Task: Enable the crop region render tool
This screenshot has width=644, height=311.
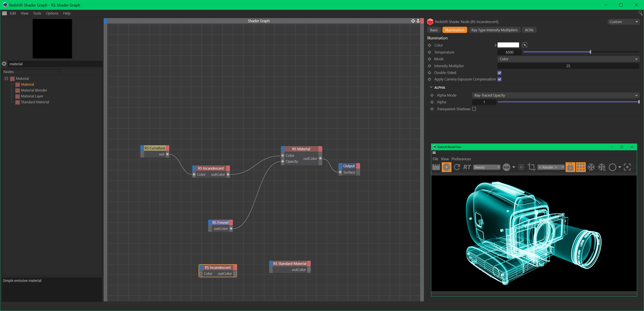Action: [x=531, y=167]
